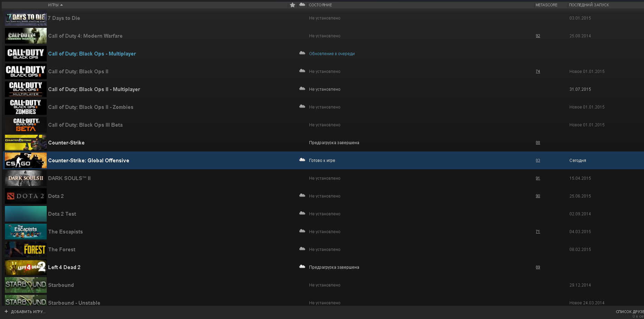
Task: Click last-launch date 31.07.2015
Action: [x=580, y=89]
